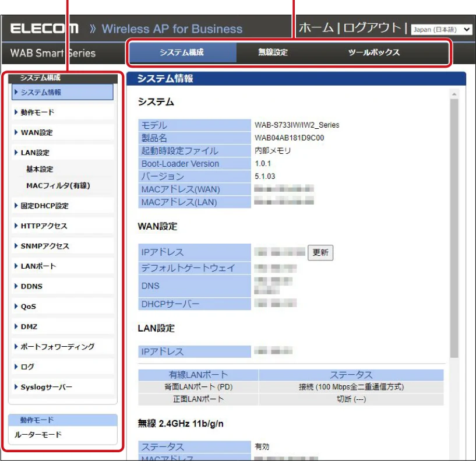Click the version value 5.1.03

pos(265,176)
